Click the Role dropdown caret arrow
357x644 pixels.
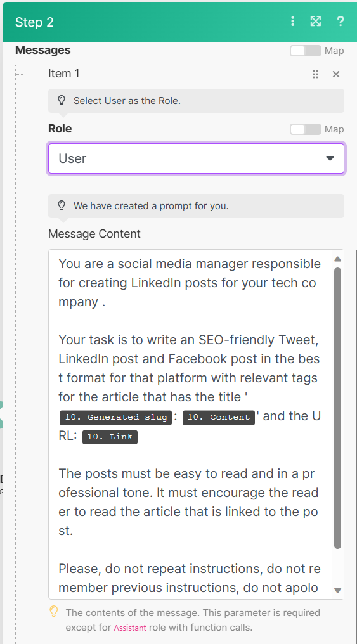(330, 158)
